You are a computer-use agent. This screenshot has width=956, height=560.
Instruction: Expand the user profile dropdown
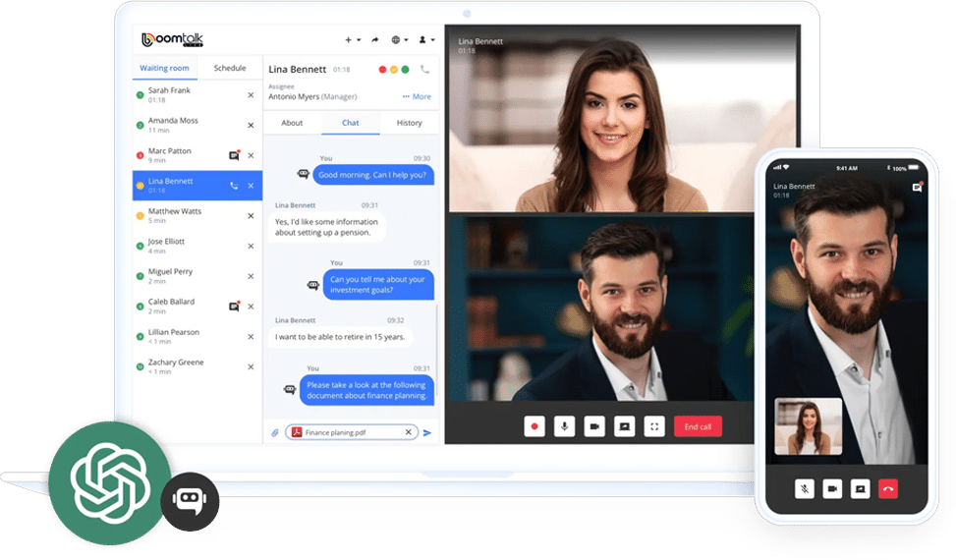tap(426, 40)
